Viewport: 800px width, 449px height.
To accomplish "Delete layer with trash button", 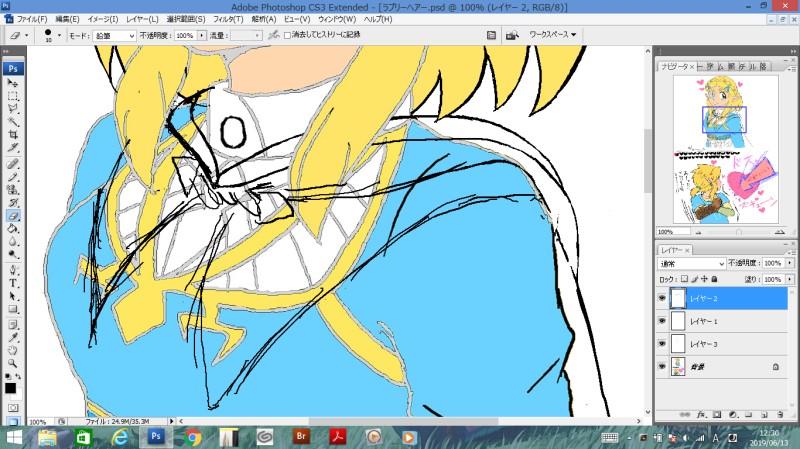I will pyautogui.click(x=780, y=415).
